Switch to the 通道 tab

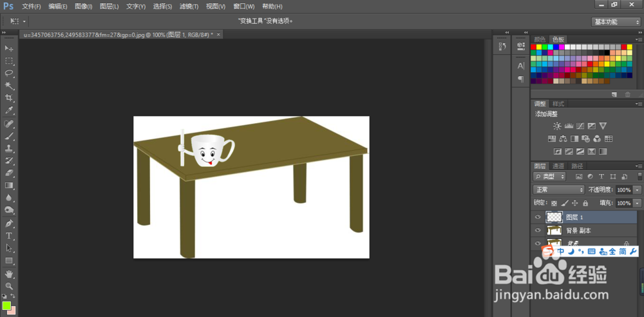click(x=558, y=166)
